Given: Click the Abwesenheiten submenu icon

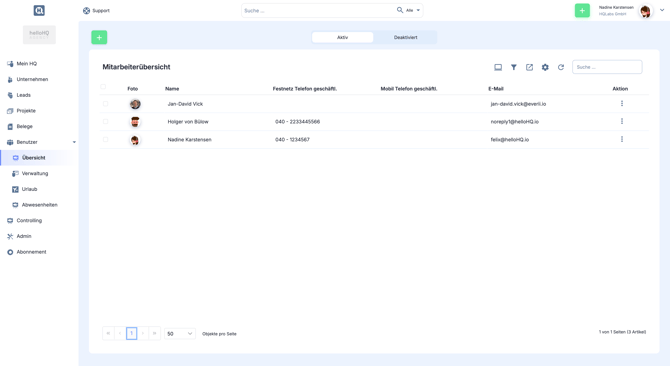Looking at the screenshot, I should (15, 205).
